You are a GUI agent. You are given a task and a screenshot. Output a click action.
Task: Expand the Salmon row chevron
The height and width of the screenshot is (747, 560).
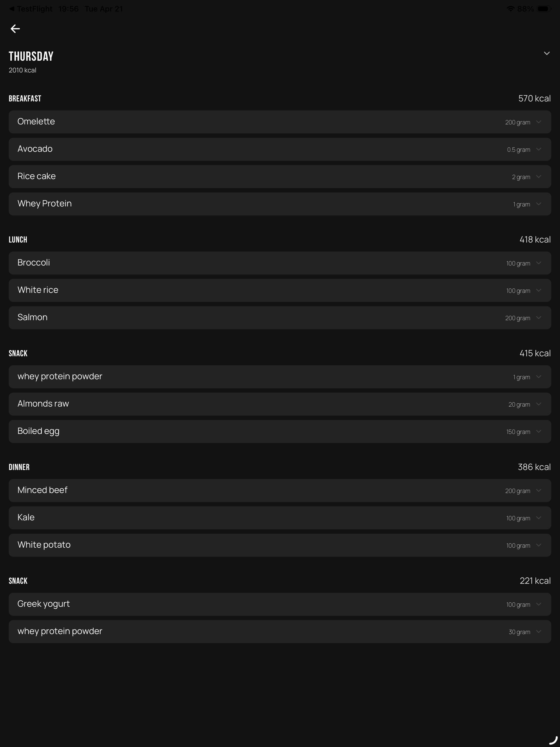click(x=538, y=318)
